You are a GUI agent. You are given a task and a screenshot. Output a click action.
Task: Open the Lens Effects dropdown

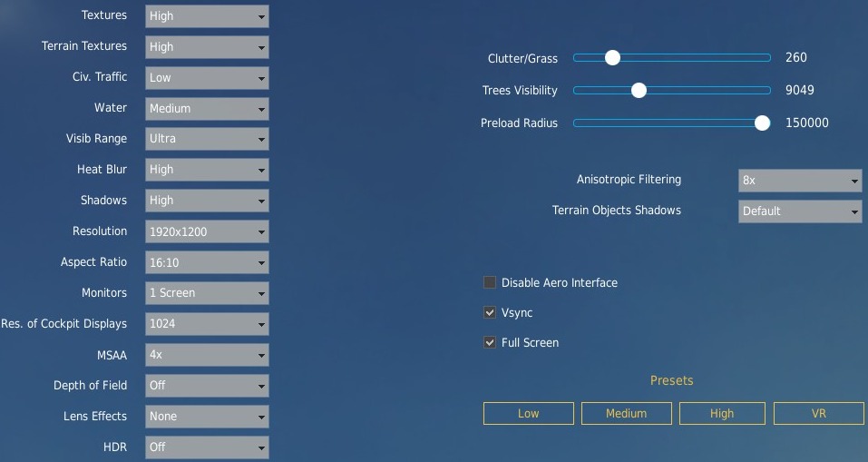pyautogui.click(x=207, y=417)
